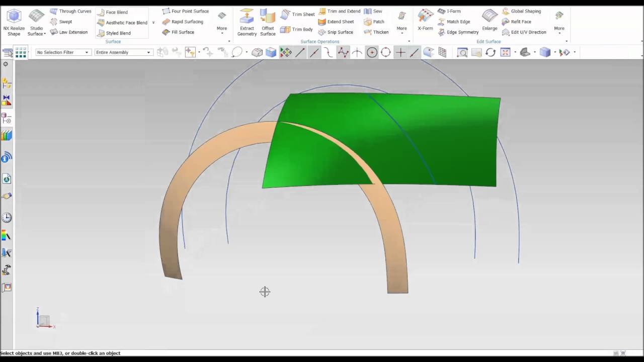Select the Offset Surface command
The image size is (644, 362).
tap(268, 23)
